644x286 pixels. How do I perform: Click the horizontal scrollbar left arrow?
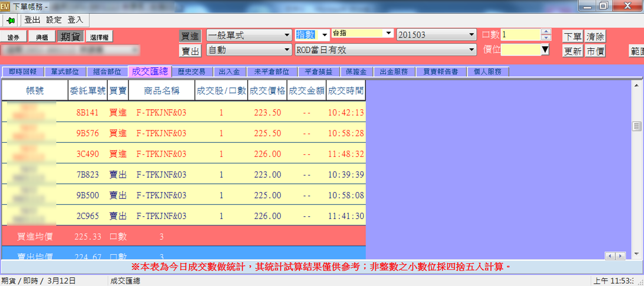click(x=610, y=256)
